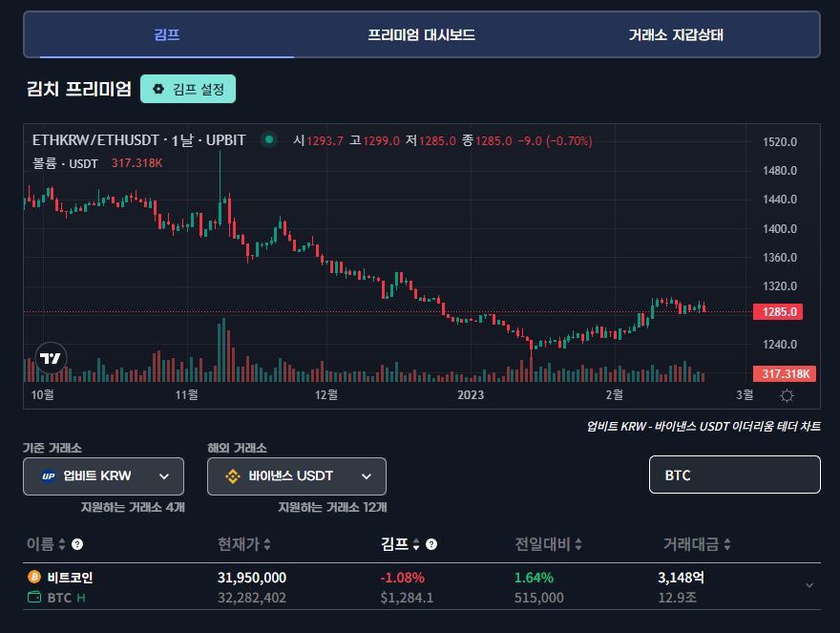The image size is (840, 633).
Task: Click the 김치 프리미엄 heading
Action: pos(78,89)
